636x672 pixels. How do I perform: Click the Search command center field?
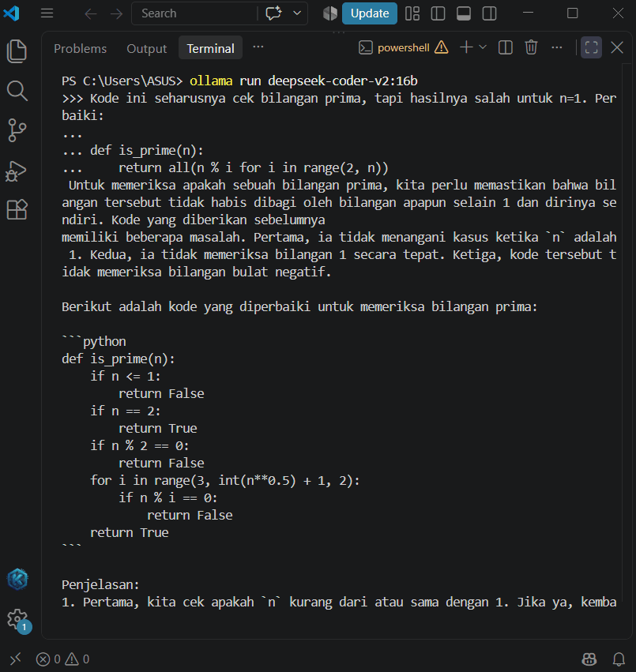coord(194,13)
